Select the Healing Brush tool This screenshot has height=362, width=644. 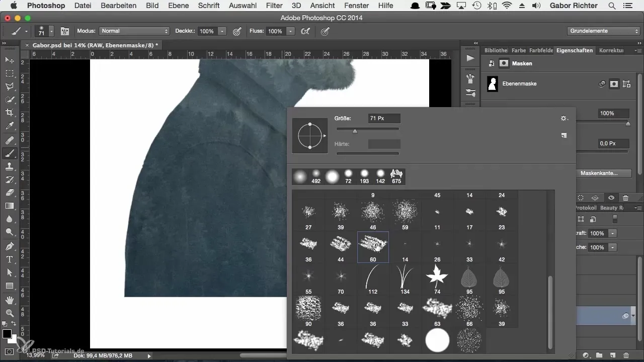[x=10, y=140]
